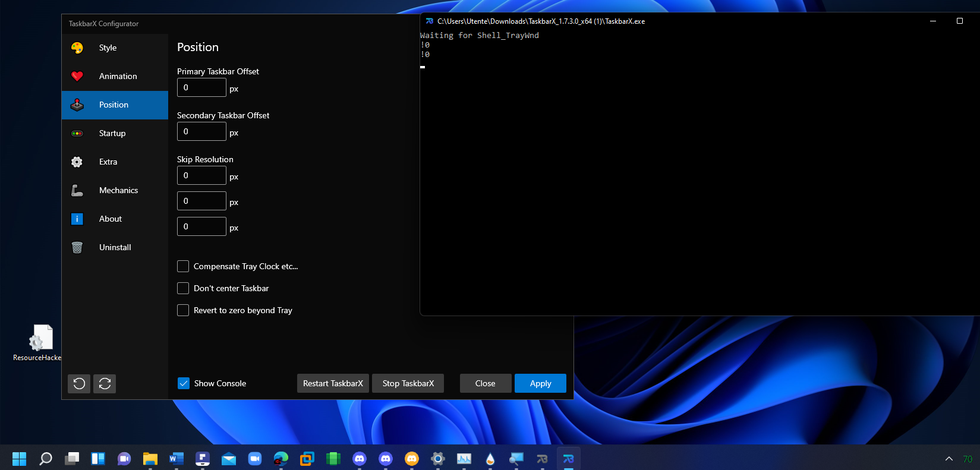Click the Startup traffic light icon
This screenshot has width=980, height=470.
point(77,133)
